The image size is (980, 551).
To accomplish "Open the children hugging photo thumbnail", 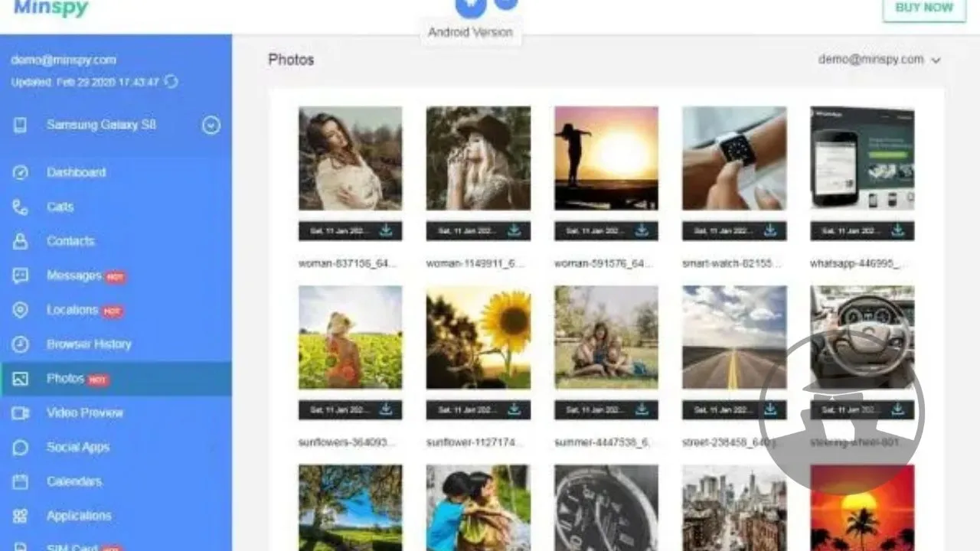I will (x=479, y=508).
